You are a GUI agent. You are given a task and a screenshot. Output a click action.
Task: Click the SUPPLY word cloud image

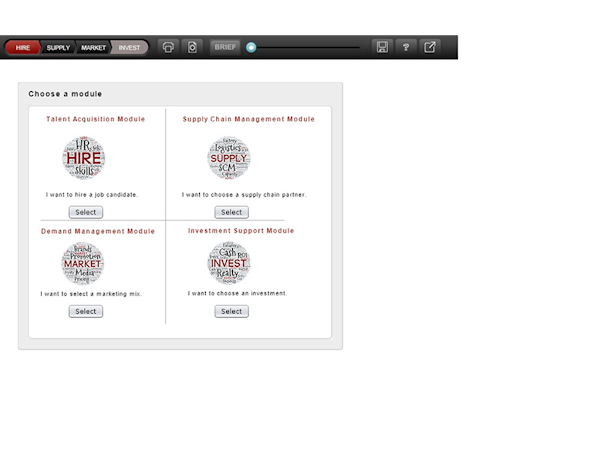tap(229, 157)
